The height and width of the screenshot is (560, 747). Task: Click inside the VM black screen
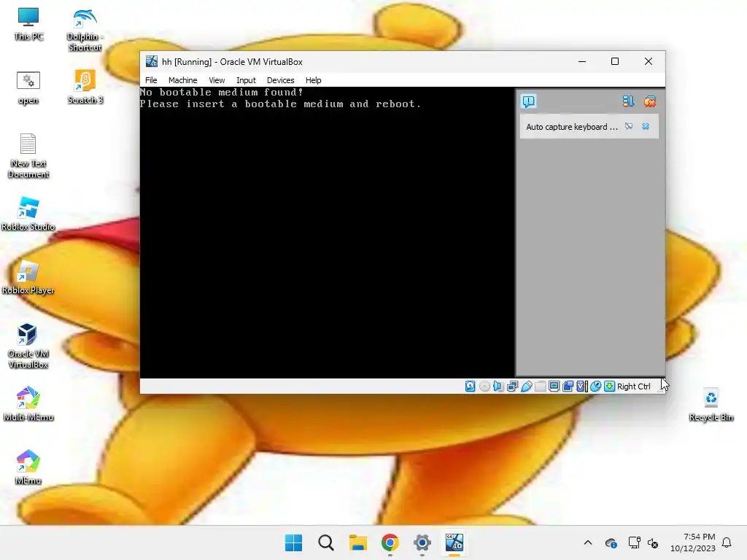[x=327, y=233]
